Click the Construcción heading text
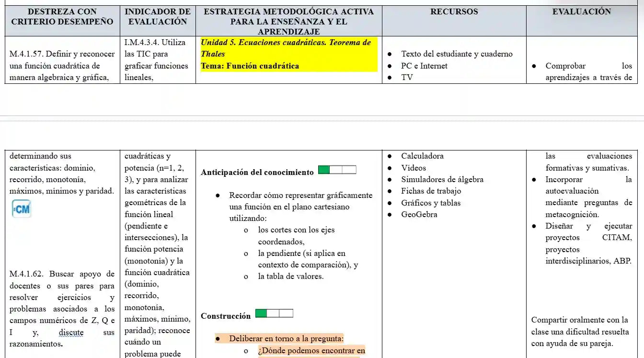Screen dimensions: 644x358 (x=225, y=316)
